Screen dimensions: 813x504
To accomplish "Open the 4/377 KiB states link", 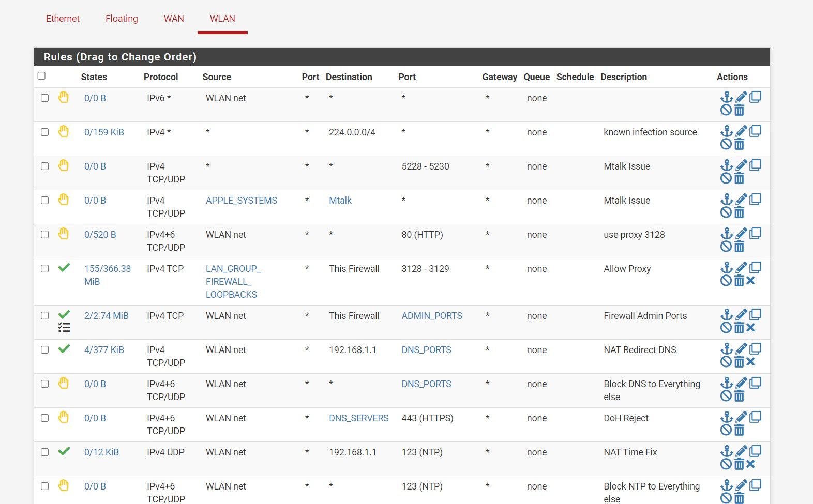I will (104, 350).
